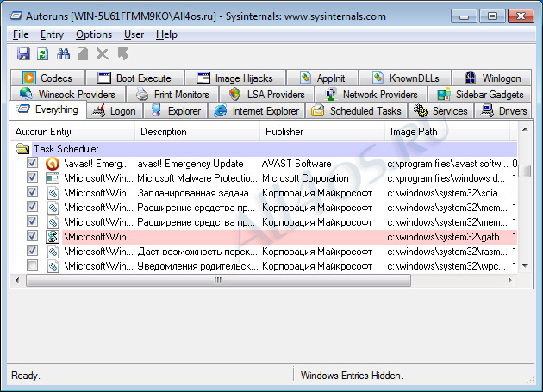Open the Options menu
The height and width of the screenshot is (392, 543).
point(94,34)
